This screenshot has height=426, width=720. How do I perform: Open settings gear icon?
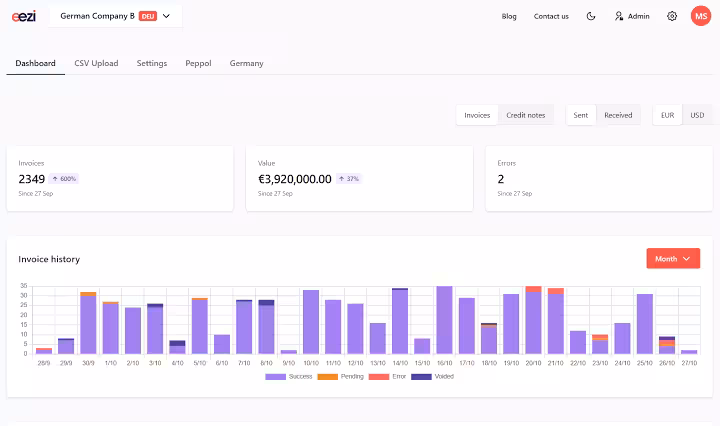coord(672,16)
